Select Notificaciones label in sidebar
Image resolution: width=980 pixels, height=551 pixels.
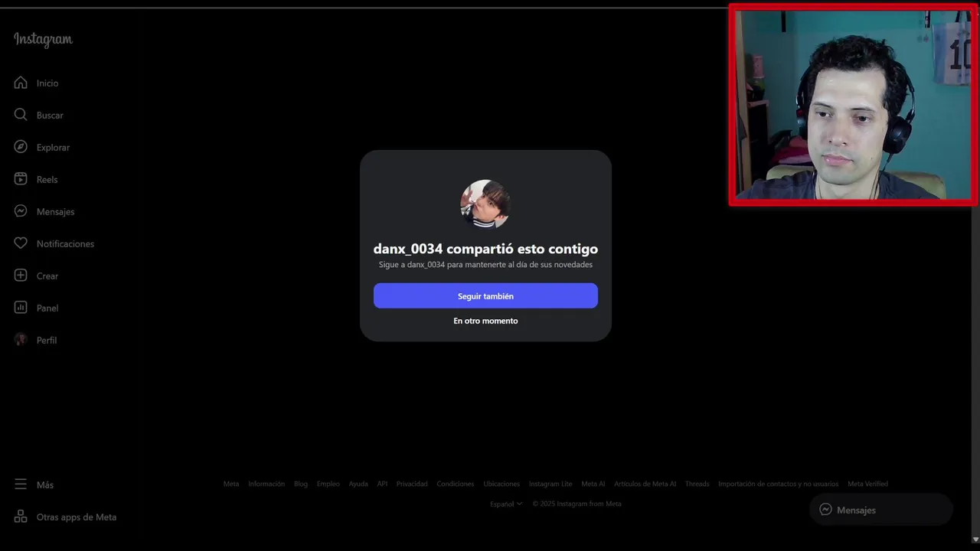tap(65, 244)
